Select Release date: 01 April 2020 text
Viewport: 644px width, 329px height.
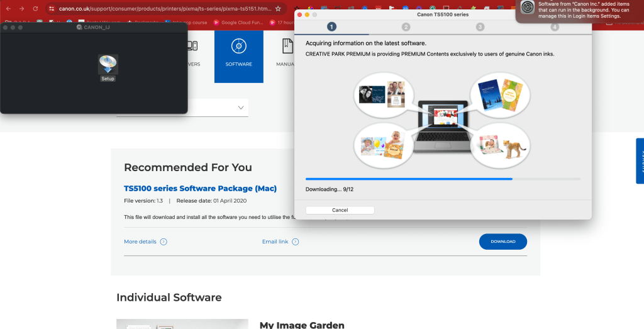[211, 201]
